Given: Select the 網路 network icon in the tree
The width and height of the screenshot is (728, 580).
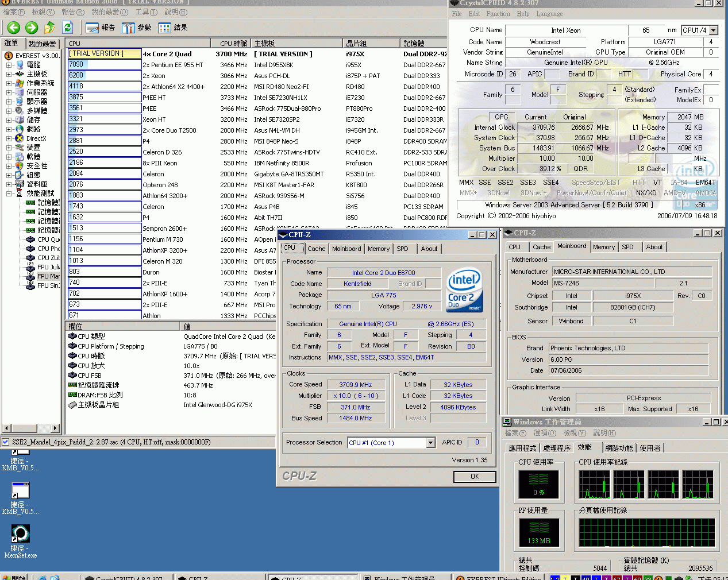Looking at the screenshot, I should 20,129.
